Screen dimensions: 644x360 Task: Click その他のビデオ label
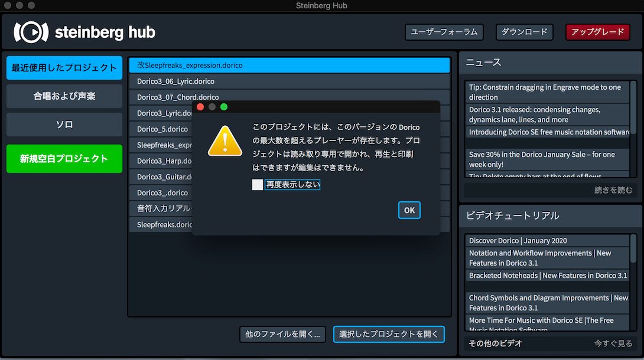[495, 343]
